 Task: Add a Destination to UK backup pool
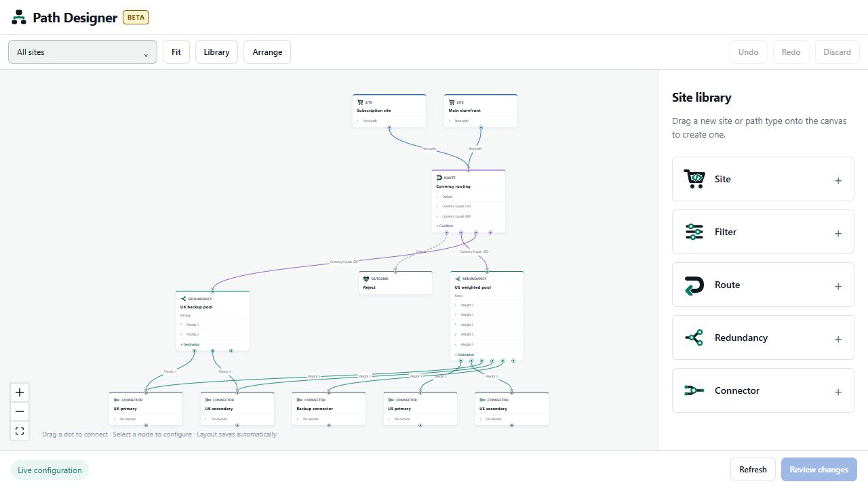[190, 344]
